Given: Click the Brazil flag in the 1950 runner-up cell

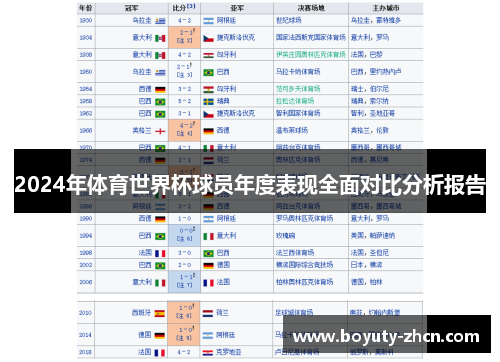Looking at the screenshot, I should pyautogui.click(x=208, y=72).
